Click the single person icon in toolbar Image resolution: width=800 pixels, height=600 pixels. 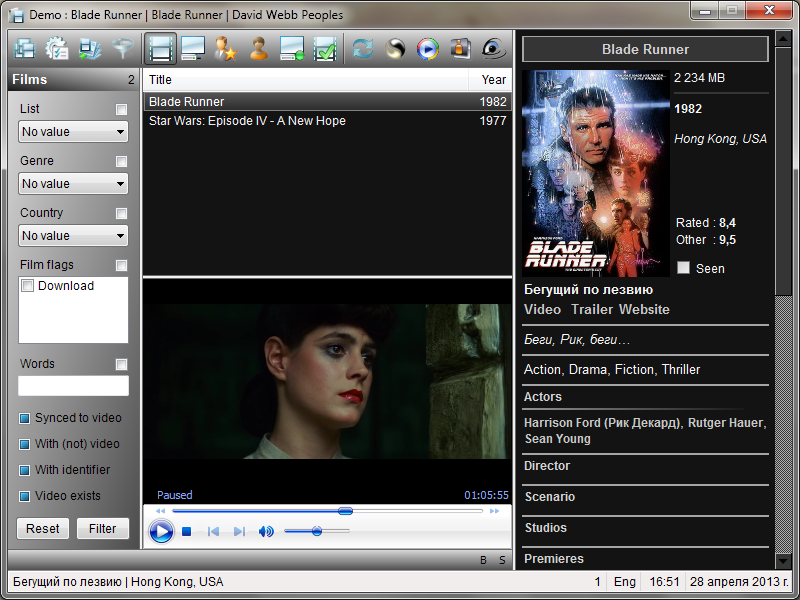pos(259,49)
